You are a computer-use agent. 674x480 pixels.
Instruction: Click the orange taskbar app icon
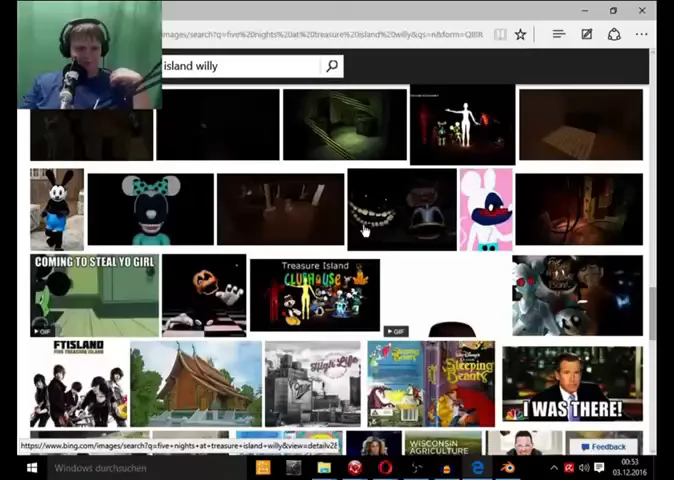coord(263,468)
